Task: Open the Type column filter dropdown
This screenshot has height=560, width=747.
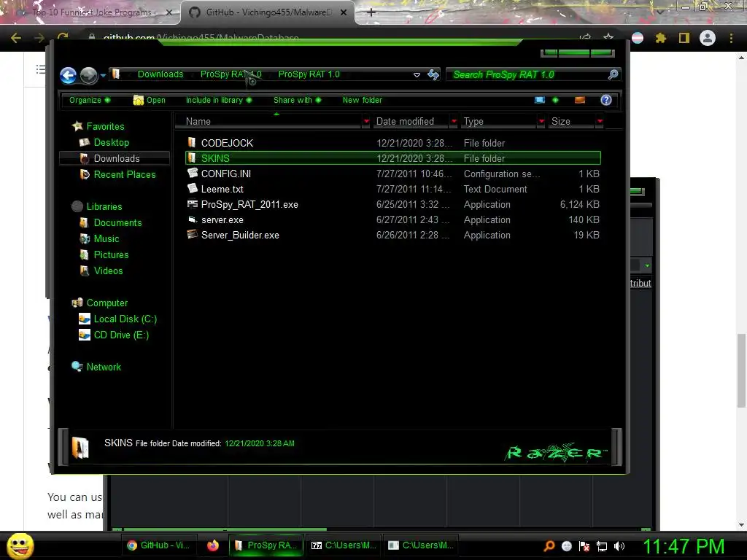Action: (541, 122)
